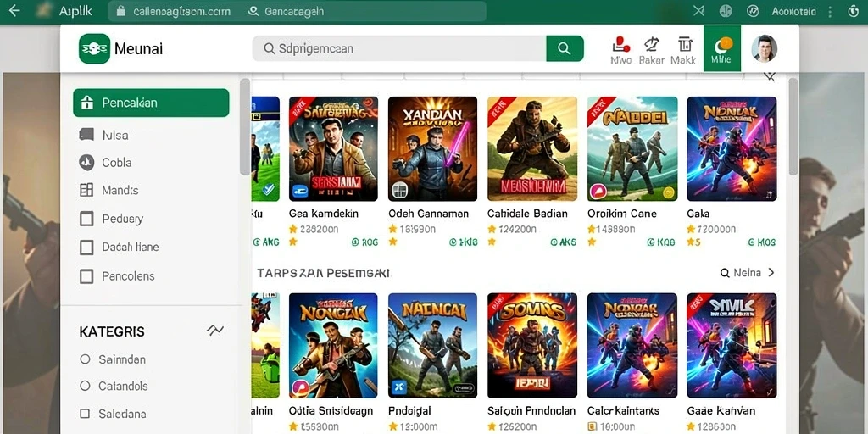Select Pencakian in the sidebar
This screenshot has width=868, height=434.
(151, 103)
